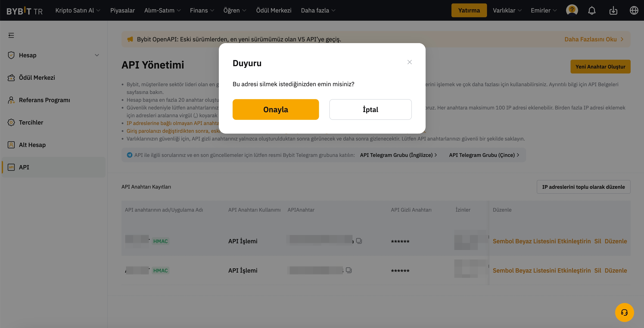Copy the first API key
Image resolution: width=644 pixels, height=328 pixels.
(x=359, y=241)
